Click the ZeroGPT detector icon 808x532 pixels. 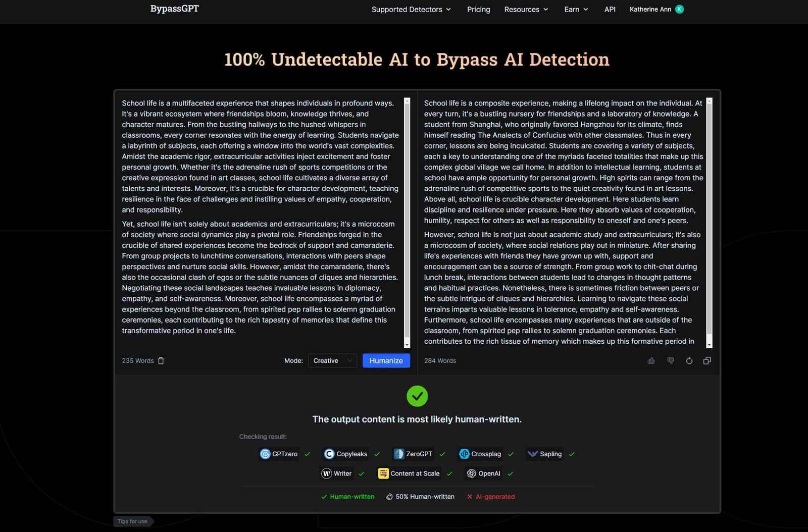pyautogui.click(x=398, y=454)
